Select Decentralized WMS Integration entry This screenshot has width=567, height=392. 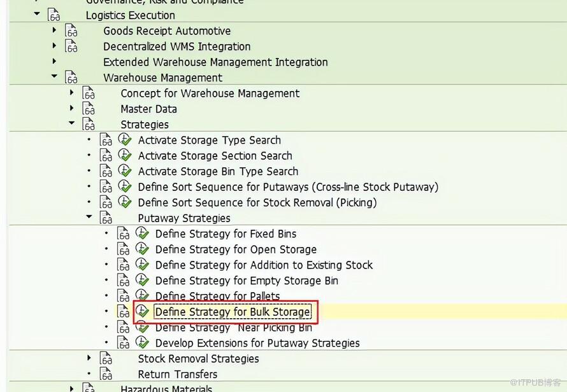coord(177,46)
